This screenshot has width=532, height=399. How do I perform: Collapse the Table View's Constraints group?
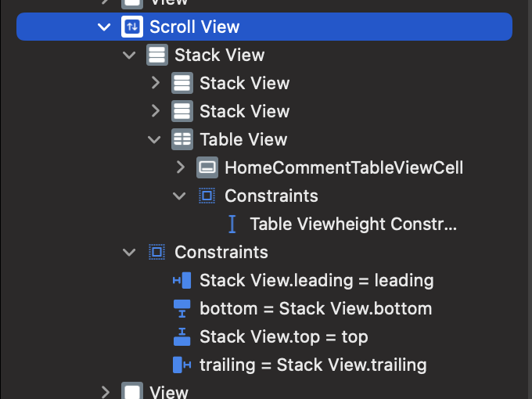point(179,196)
